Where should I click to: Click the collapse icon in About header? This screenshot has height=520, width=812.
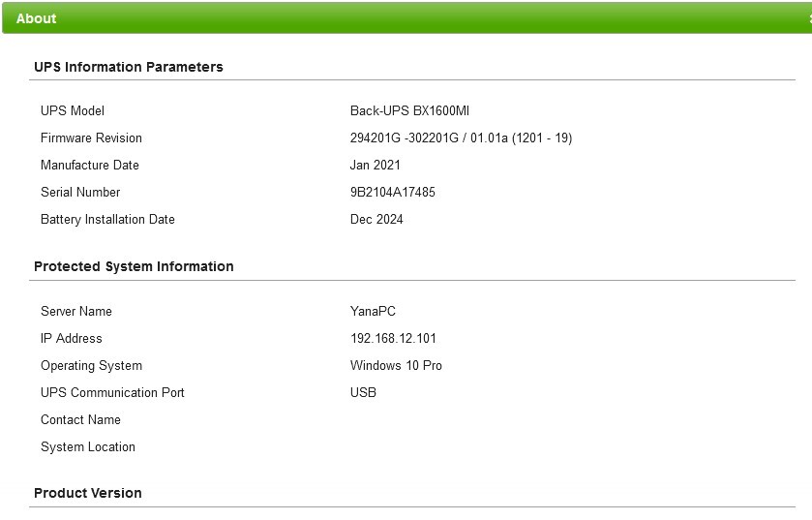[809, 18]
